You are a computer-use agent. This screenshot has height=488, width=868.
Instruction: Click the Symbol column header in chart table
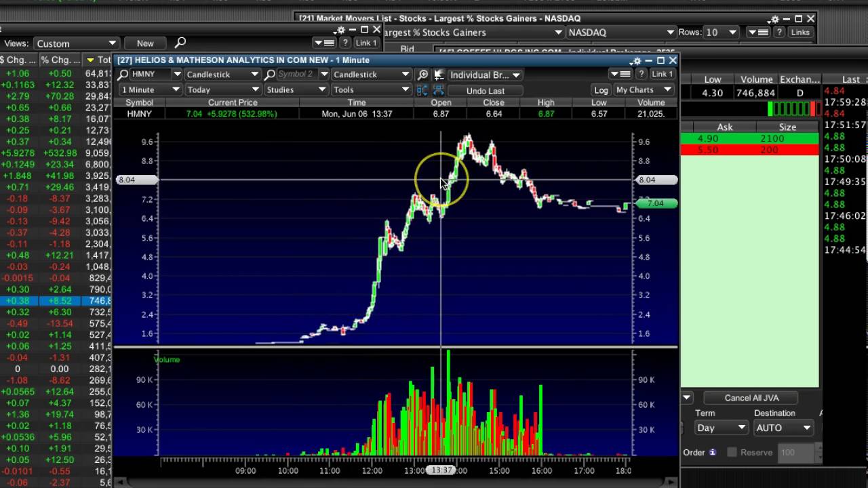tap(140, 102)
